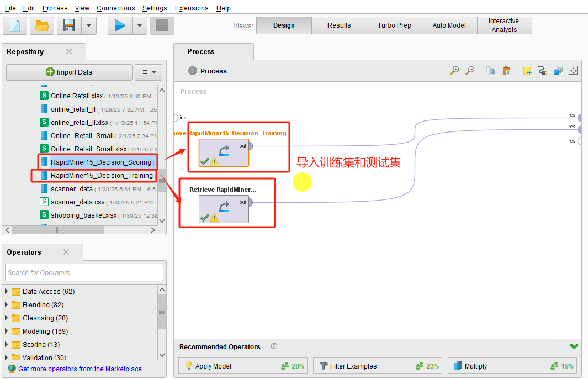Switch to the Turbo Prep view
Image resolution: width=588 pixels, height=379 pixels.
tap(394, 25)
